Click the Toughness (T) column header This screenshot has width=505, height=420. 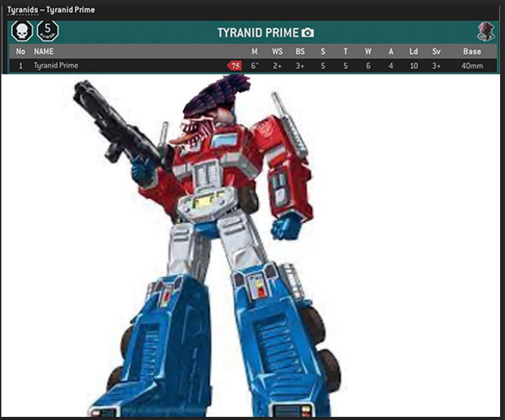point(345,52)
